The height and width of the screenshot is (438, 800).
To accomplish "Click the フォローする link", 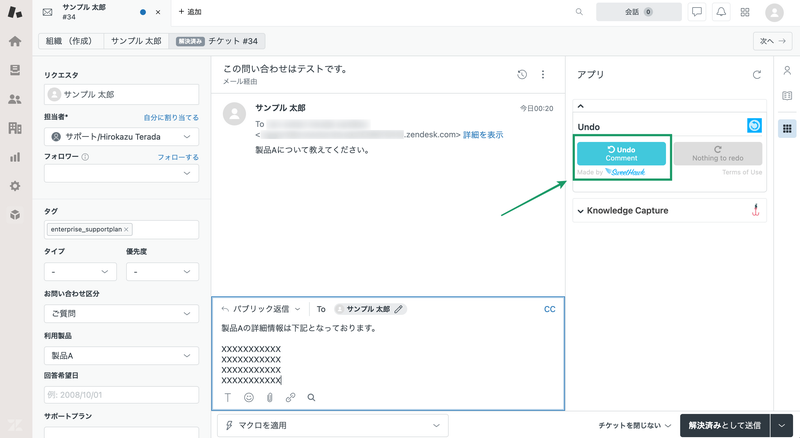I will tap(178, 157).
